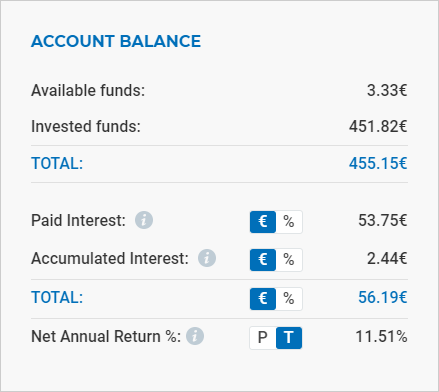Choose P option for Net Annual Return
Image resolution: width=439 pixels, height=392 pixels.
(263, 338)
